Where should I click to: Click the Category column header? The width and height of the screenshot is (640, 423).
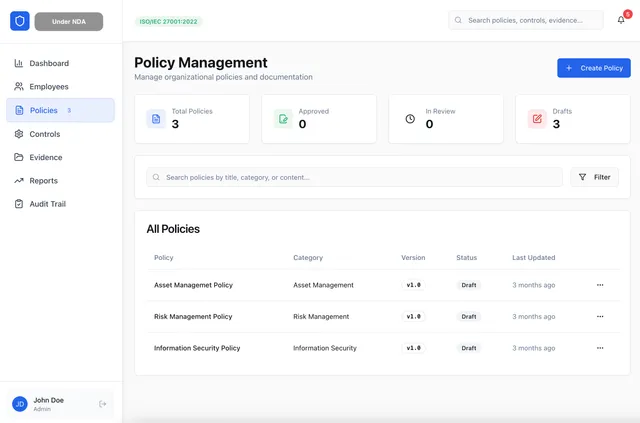click(x=308, y=258)
